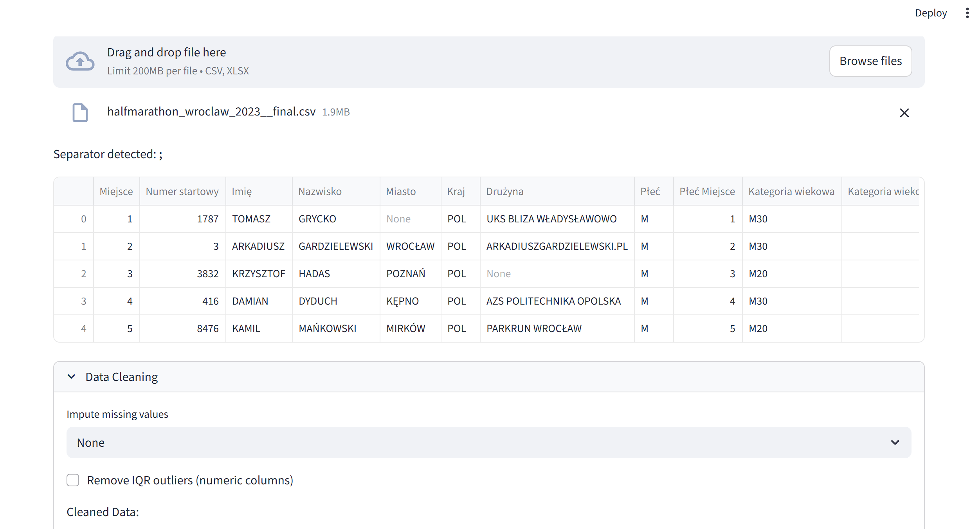Click the Browse files button
Image resolution: width=980 pixels, height=529 pixels.
[x=870, y=61]
